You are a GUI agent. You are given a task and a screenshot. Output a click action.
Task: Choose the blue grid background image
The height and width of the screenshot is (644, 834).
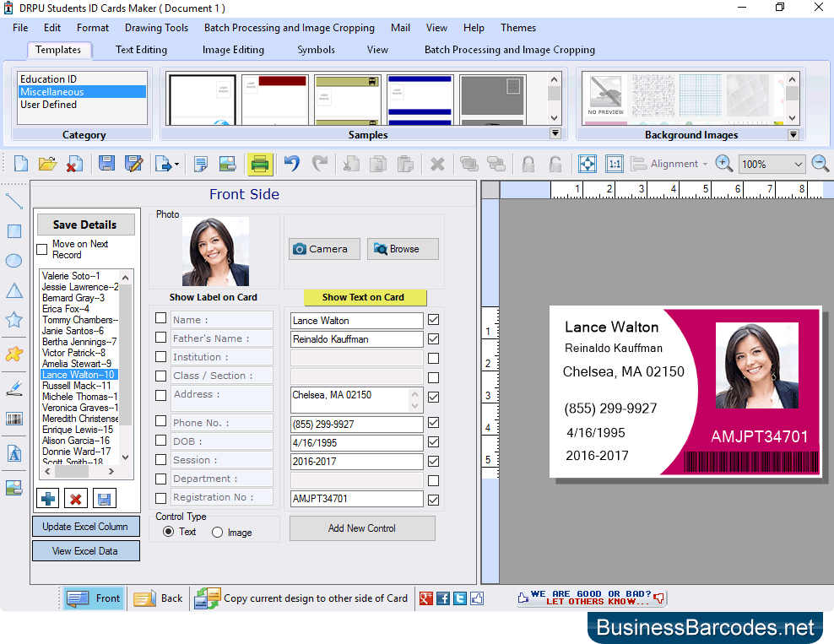click(700, 95)
